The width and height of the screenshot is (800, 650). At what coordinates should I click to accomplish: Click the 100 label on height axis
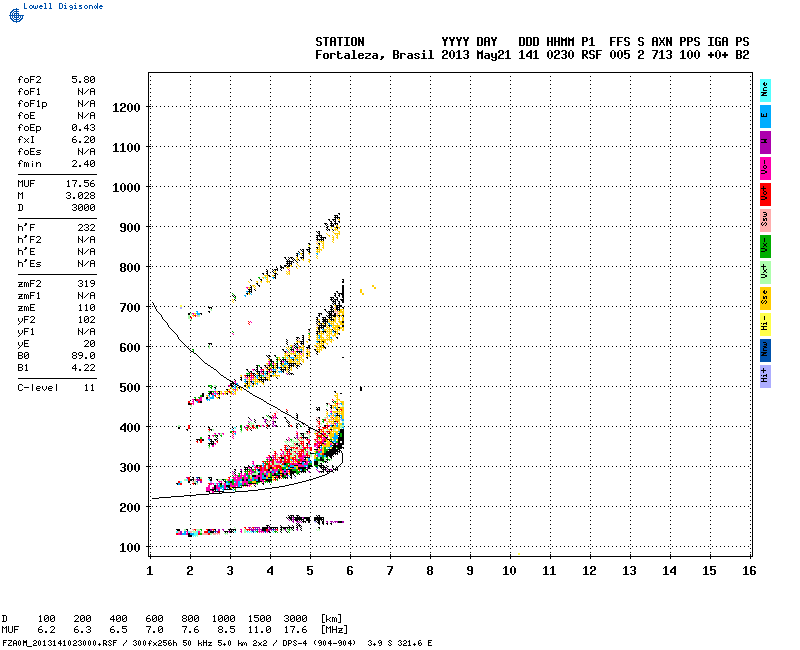pos(130,548)
